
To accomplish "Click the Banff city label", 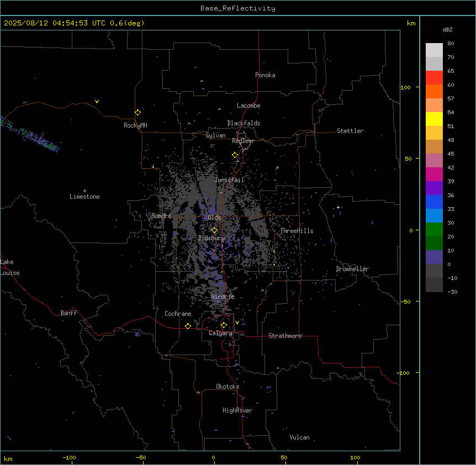I will [x=68, y=313].
